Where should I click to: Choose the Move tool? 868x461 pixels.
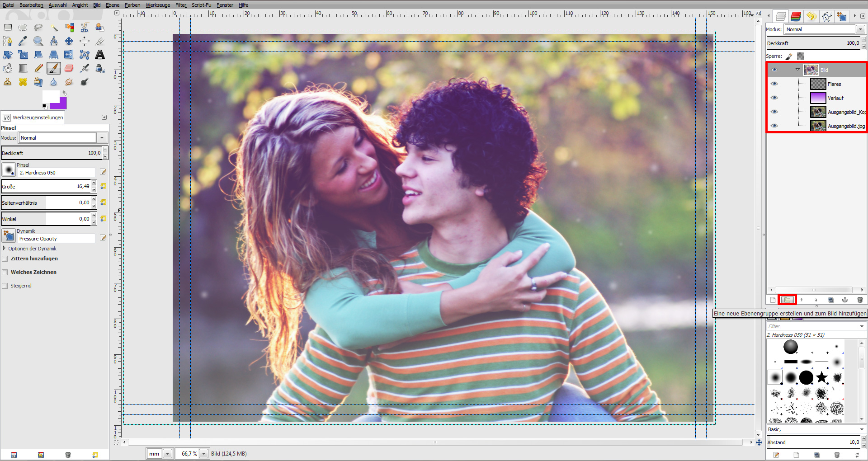pos(69,41)
